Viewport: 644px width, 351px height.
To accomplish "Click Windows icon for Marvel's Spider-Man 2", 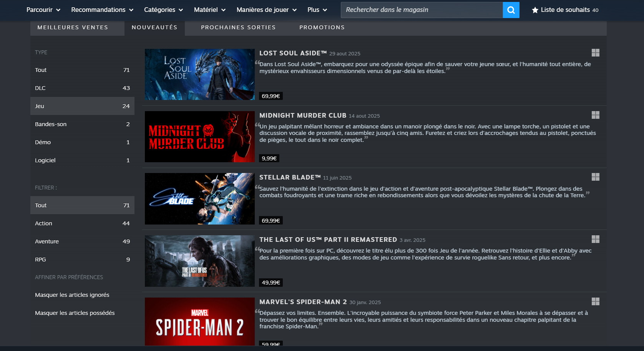I will (x=595, y=301).
